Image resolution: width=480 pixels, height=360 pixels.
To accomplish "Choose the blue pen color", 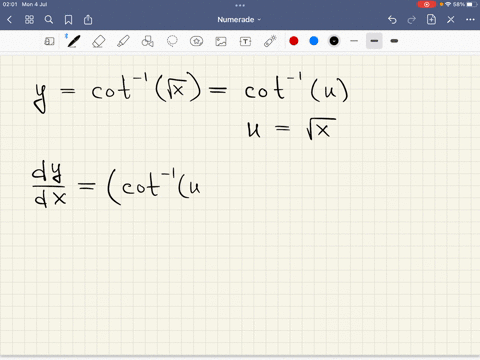I will (x=314, y=41).
